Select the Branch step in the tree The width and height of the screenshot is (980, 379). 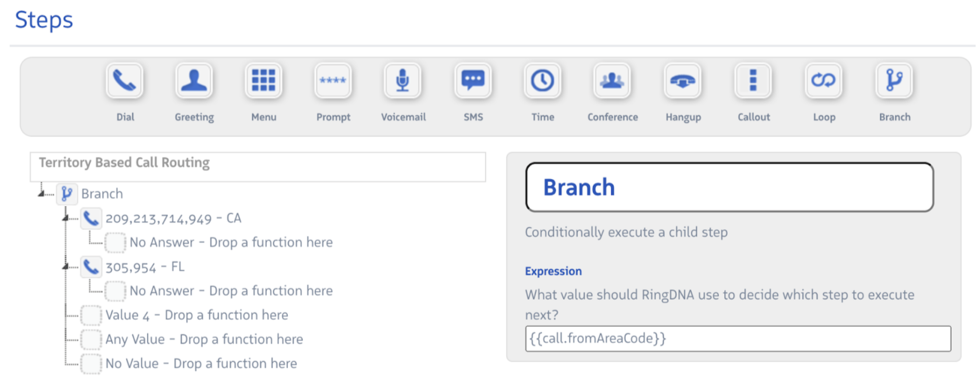point(102,194)
